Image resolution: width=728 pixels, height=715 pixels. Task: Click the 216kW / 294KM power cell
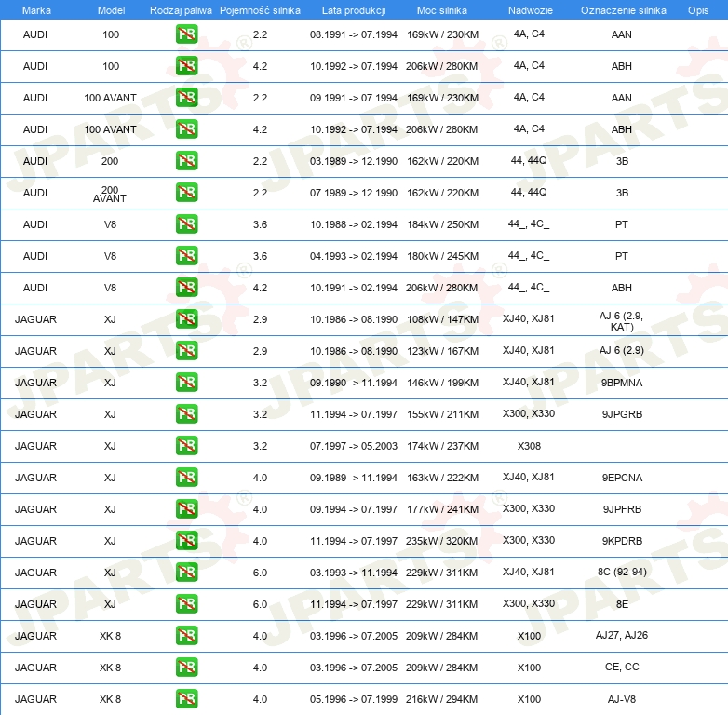click(442, 699)
